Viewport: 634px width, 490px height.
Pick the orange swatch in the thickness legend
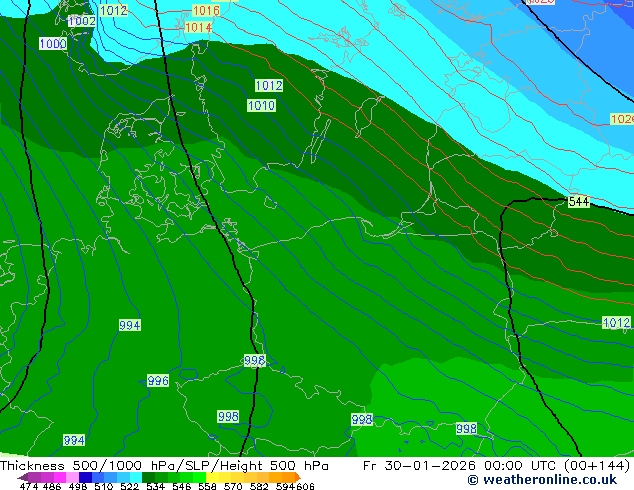[285, 477]
